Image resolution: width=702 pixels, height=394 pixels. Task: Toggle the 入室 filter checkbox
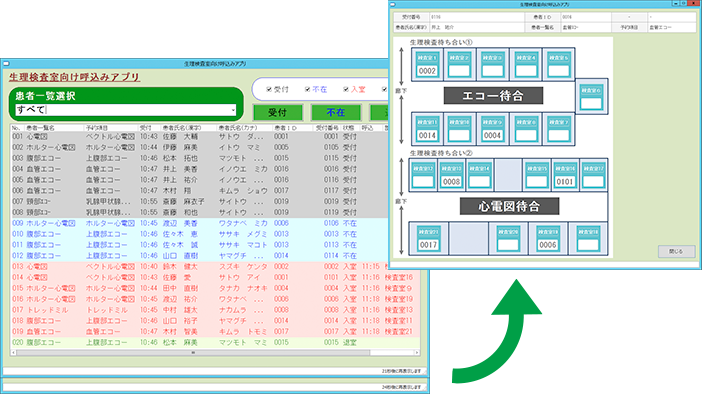coord(346,90)
